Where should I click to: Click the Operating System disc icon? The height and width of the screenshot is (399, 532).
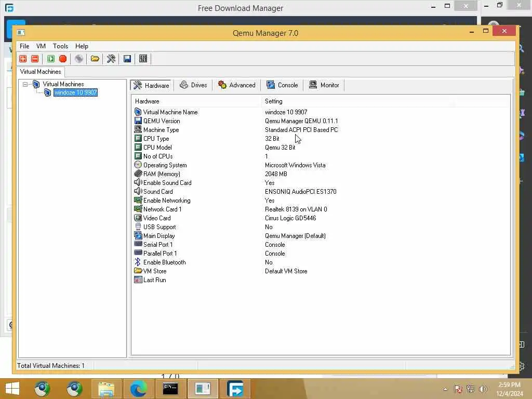(x=138, y=165)
